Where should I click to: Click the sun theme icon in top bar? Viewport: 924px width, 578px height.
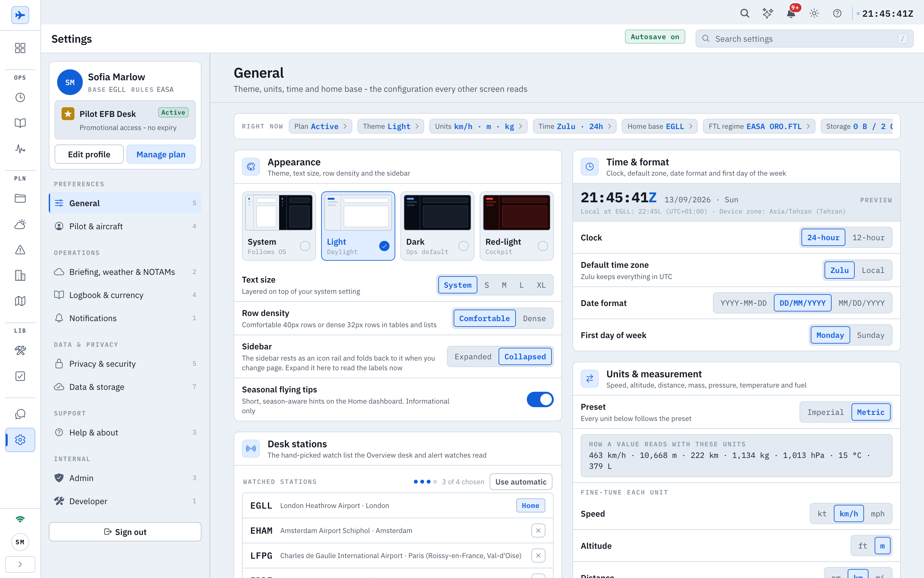point(814,14)
